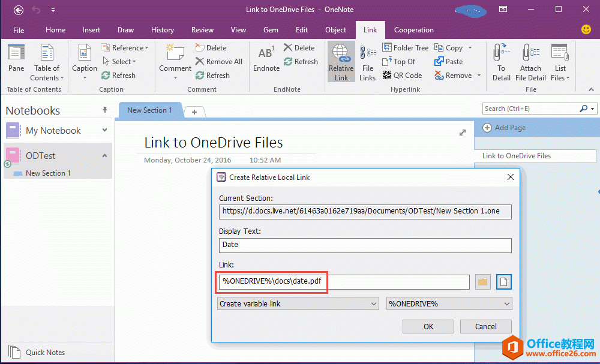
Task: Click the Refresh icon in EndNote group
Action: point(301,61)
